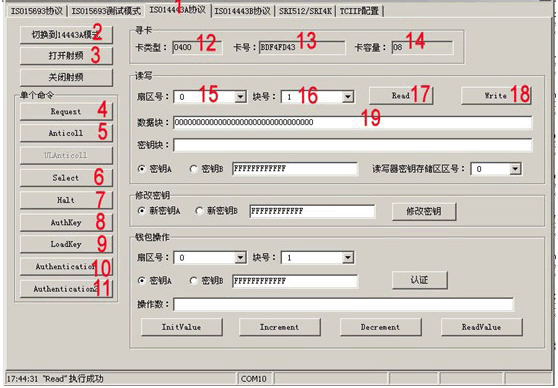This screenshot has height=388, width=558.
Task: Choose the 新密钥B radio option
Action: (x=199, y=211)
